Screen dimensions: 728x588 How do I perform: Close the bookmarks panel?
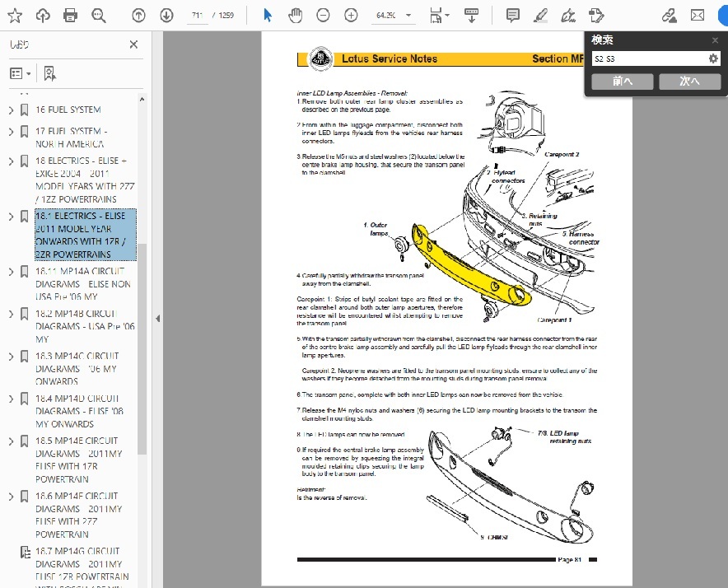[133, 44]
